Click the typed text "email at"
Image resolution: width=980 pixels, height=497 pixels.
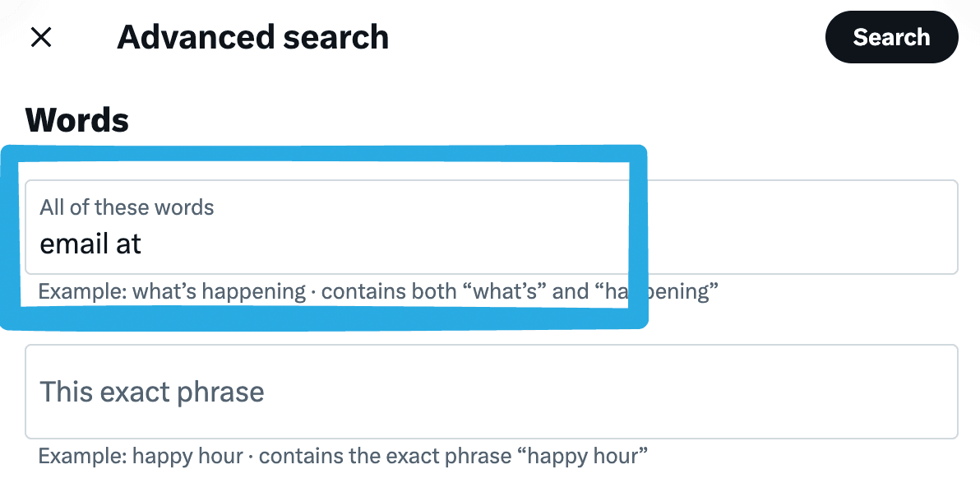[x=90, y=244]
